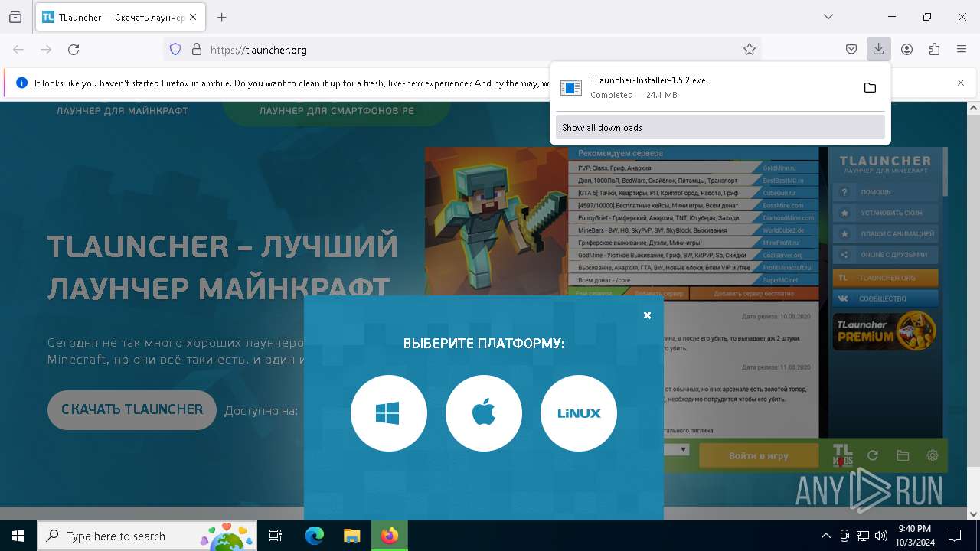The width and height of the screenshot is (980, 551).
Task: Dismiss the Firefox refresh notification bar
Action: click(961, 83)
